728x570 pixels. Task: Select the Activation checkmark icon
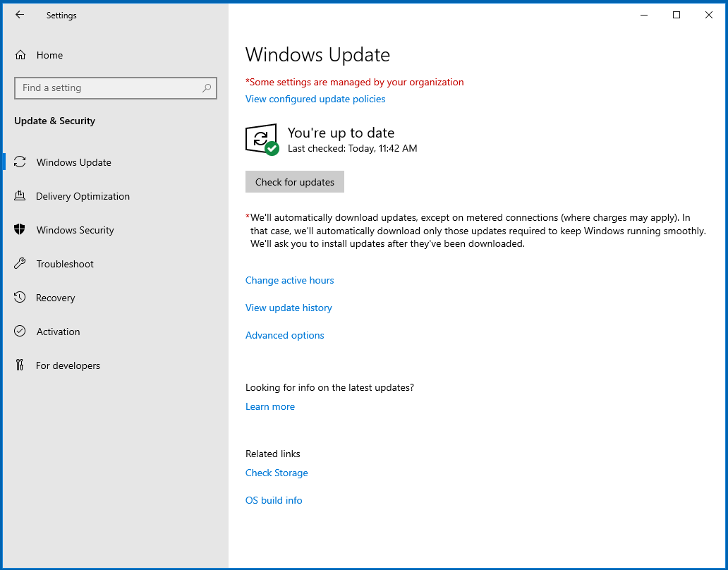[20, 331]
